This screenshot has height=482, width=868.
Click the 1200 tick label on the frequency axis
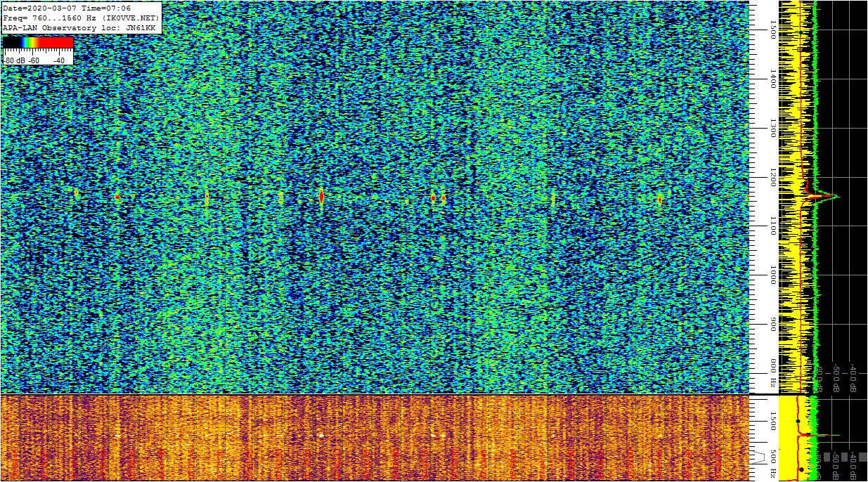pos(773,177)
